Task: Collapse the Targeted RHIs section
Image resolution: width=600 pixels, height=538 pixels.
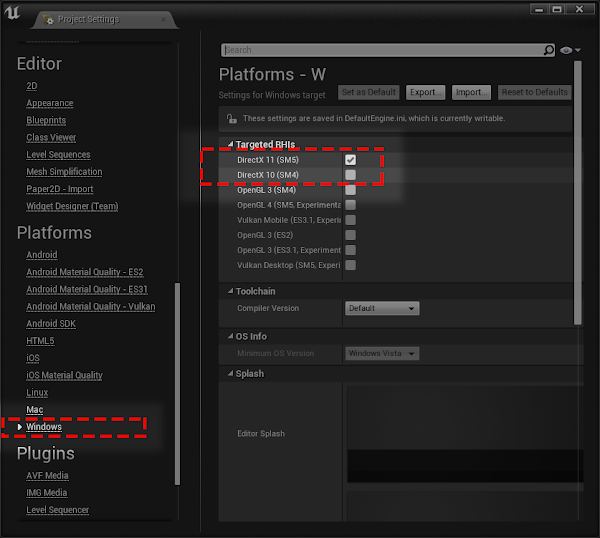Action: click(x=230, y=144)
